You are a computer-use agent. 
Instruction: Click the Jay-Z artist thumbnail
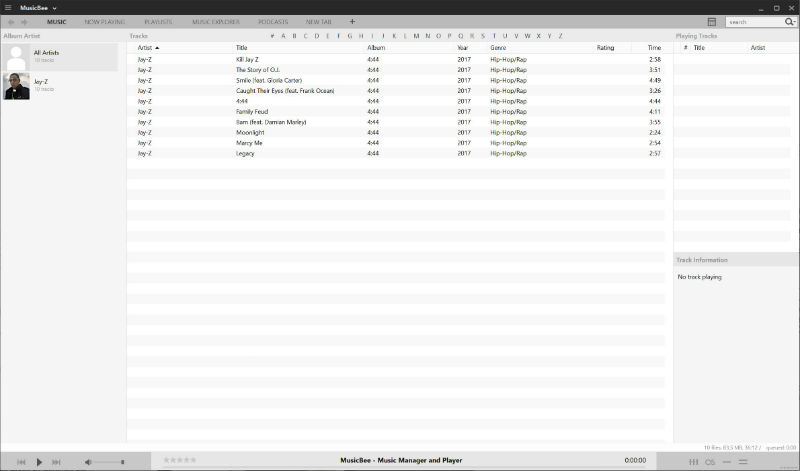point(16,86)
